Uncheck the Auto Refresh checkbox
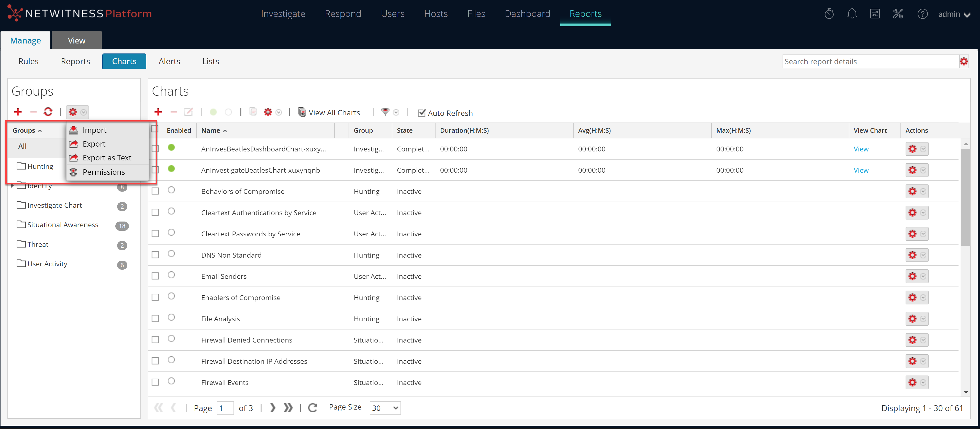Image resolution: width=980 pixels, height=429 pixels. coord(421,113)
